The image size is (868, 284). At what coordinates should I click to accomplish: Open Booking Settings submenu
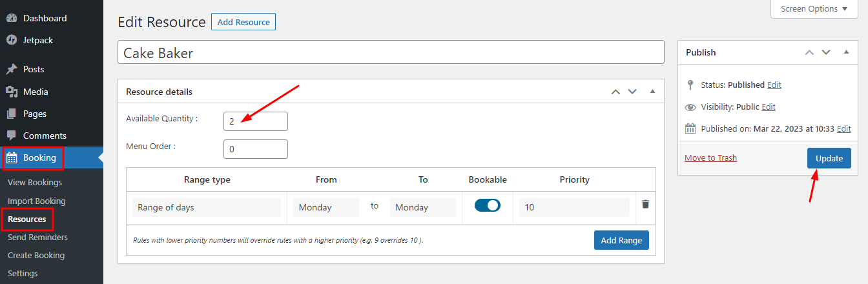[23, 273]
